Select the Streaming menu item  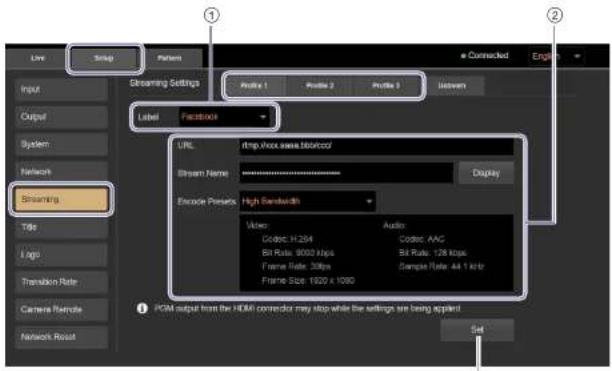pos(61,199)
